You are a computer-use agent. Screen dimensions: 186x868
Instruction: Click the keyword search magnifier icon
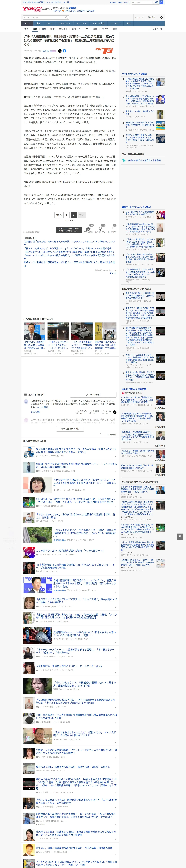click(66, 17)
